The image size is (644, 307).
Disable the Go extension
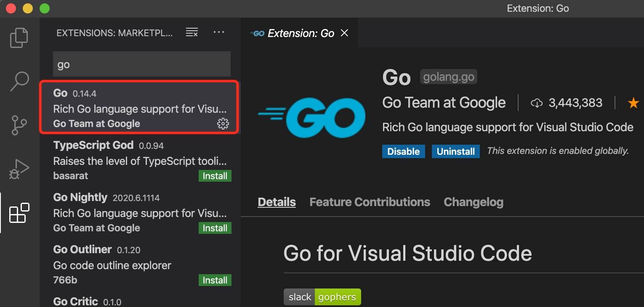click(x=403, y=151)
